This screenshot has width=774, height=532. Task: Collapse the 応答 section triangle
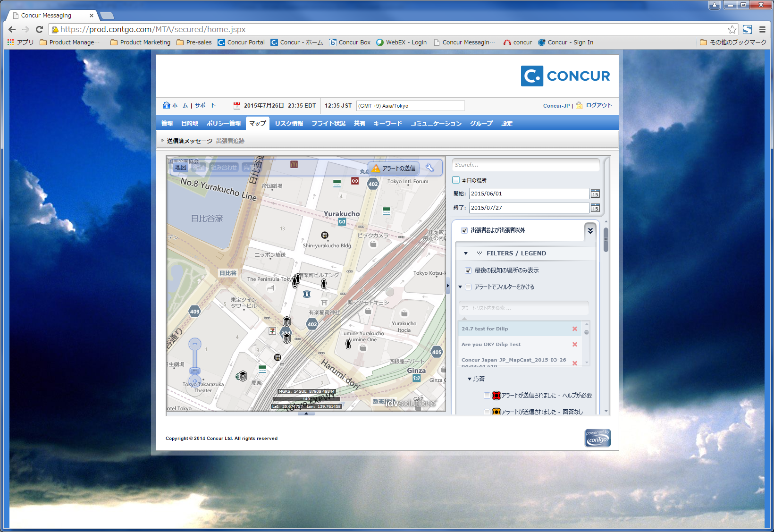(x=470, y=379)
